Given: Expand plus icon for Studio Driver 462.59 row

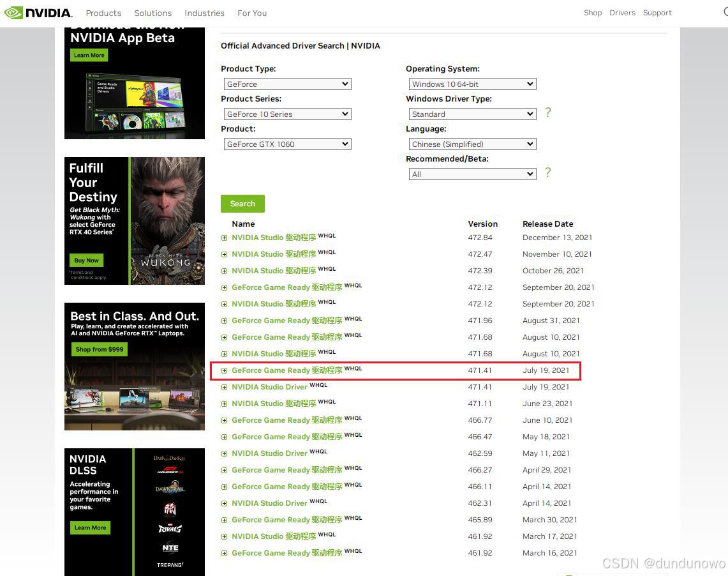Looking at the screenshot, I should [224, 454].
